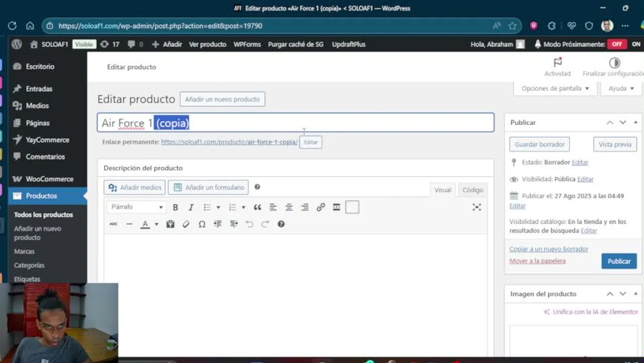The image size is (644, 363).
Task: Clear formatting with the eraser icon
Action: [186, 224]
